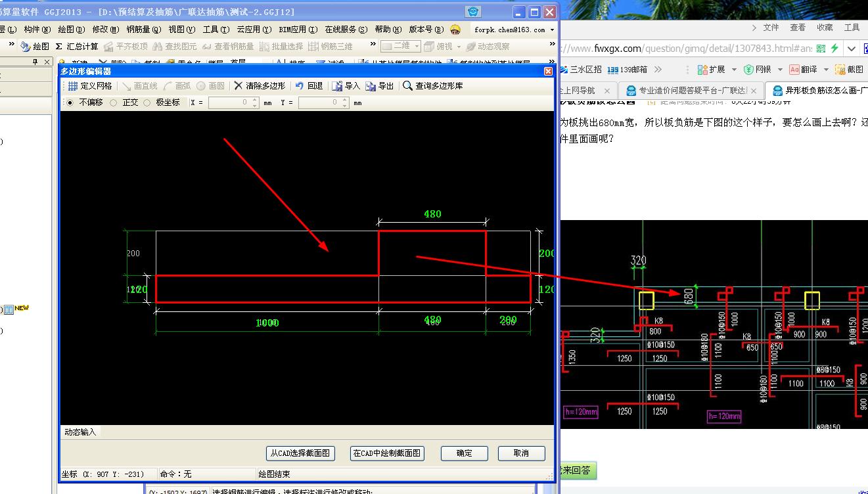Screen dimensions: 868x494
Task: Open the forpk.chen@163.com account dropdown
Action: [x=552, y=30]
